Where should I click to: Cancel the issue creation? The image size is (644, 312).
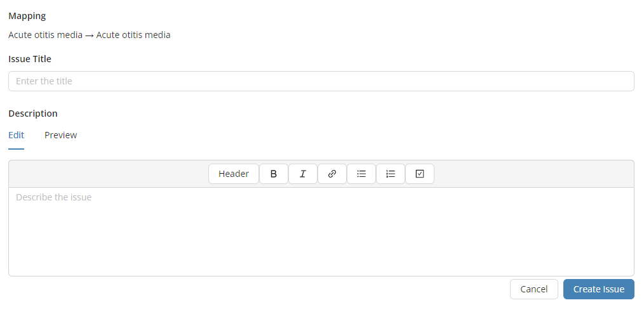533,289
